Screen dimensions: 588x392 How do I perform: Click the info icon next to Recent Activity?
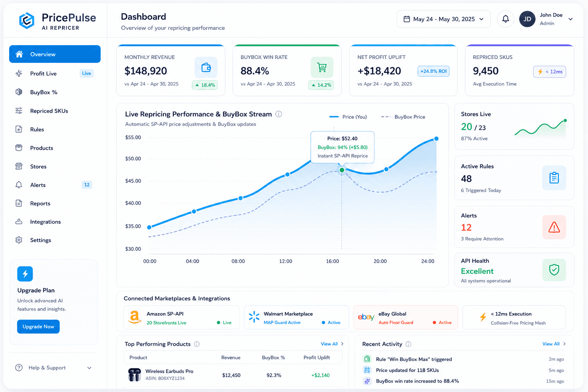pos(408,344)
